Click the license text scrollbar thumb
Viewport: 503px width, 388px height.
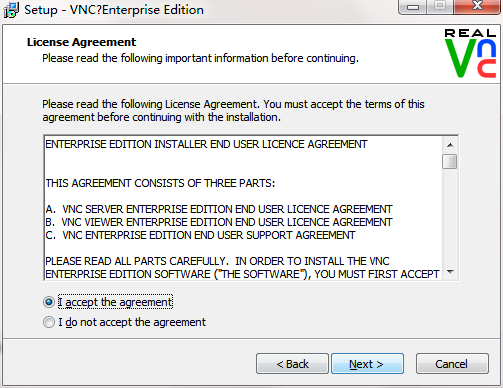[450, 161]
